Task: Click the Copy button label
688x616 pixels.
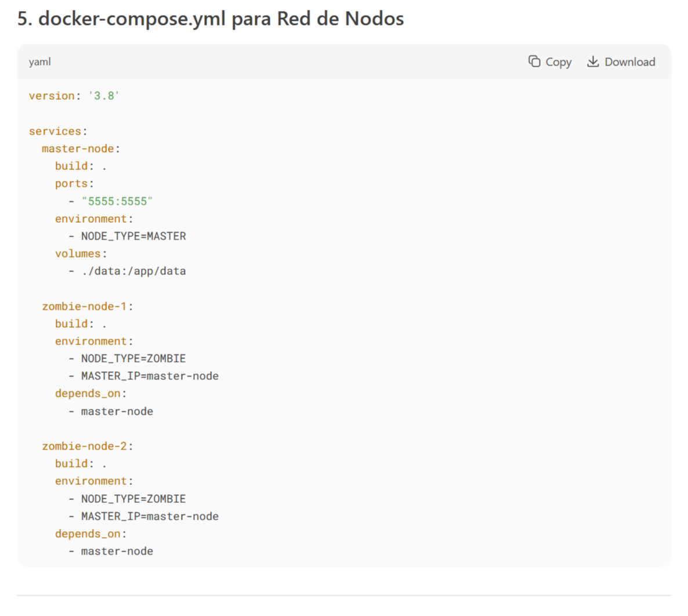Action: [x=558, y=62]
